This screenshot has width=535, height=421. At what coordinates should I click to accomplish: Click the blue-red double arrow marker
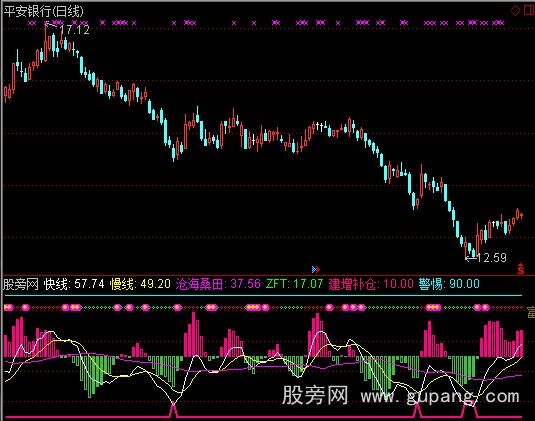point(316,270)
